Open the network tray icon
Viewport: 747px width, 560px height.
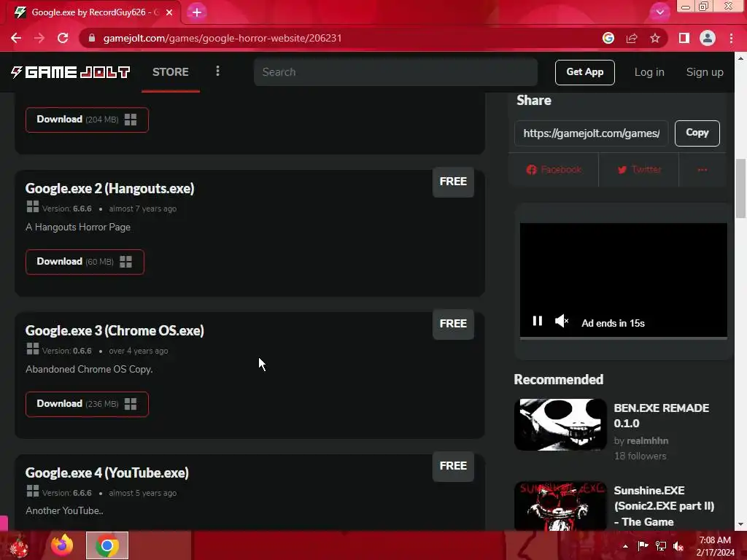tap(661, 546)
